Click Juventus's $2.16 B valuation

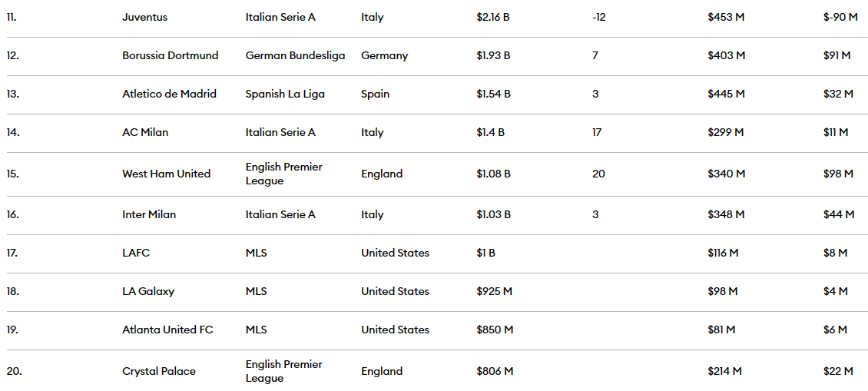point(493,17)
